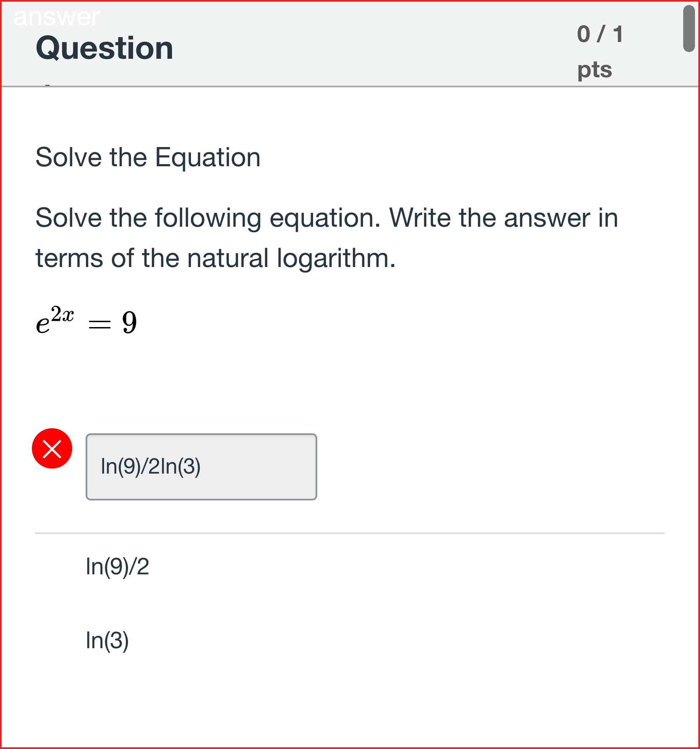The width and height of the screenshot is (700, 749).
Task: Click the text Solve the Equation
Action: click(x=147, y=157)
